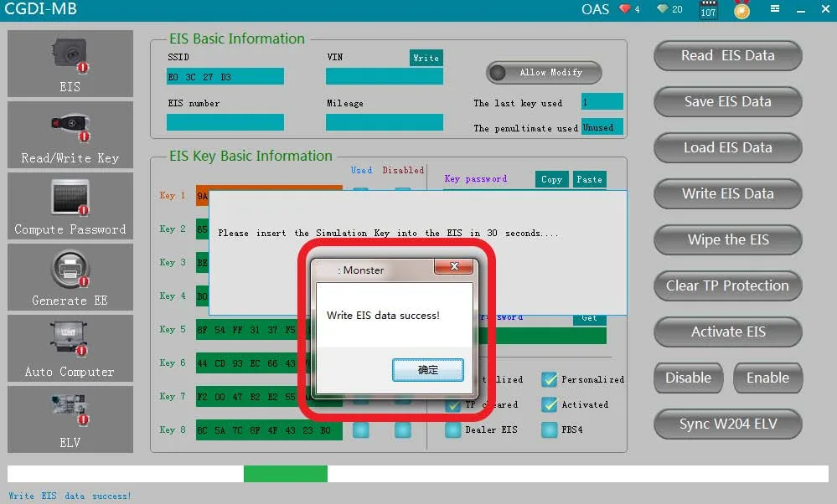Toggle the FBS4 checkbox

[x=549, y=429]
